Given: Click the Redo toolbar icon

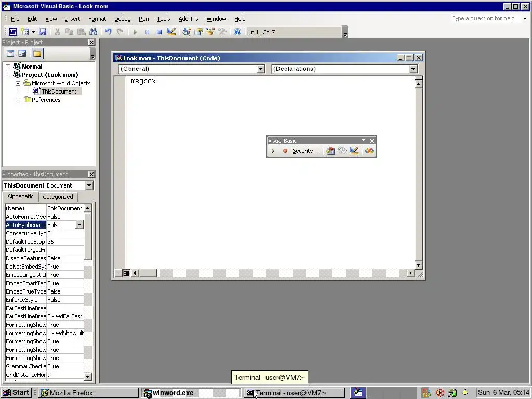Looking at the screenshot, I should tap(120, 32).
